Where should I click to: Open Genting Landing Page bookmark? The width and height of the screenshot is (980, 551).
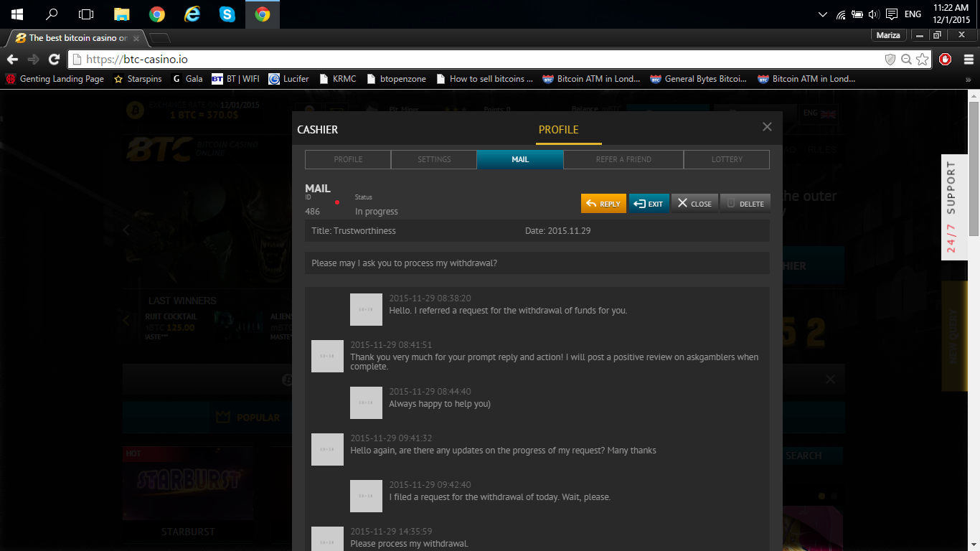(x=55, y=79)
